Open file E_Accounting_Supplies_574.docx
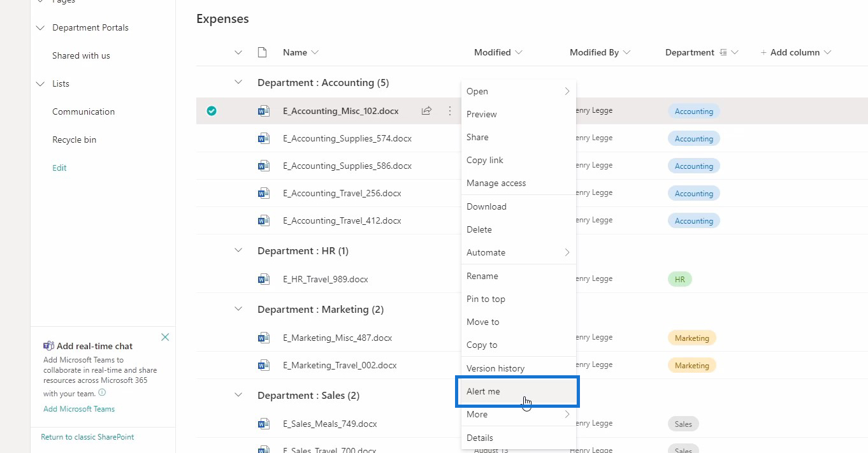 pos(347,138)
